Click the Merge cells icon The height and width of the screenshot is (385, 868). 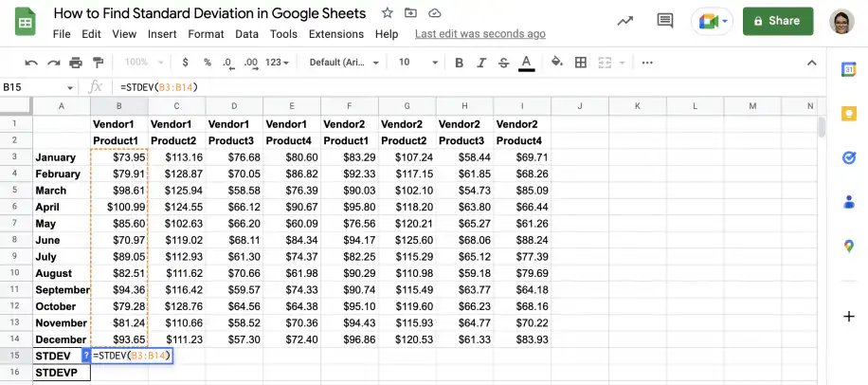pos(605,63)
